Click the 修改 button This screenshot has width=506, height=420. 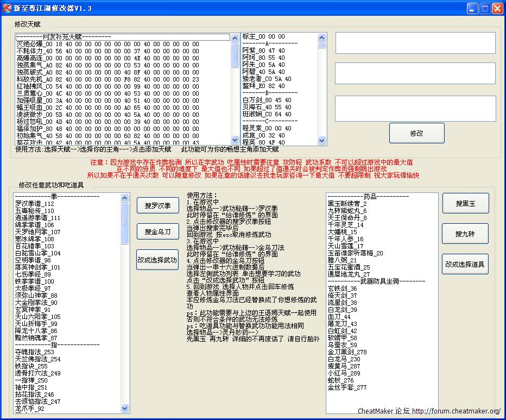[x=416, y=133]
